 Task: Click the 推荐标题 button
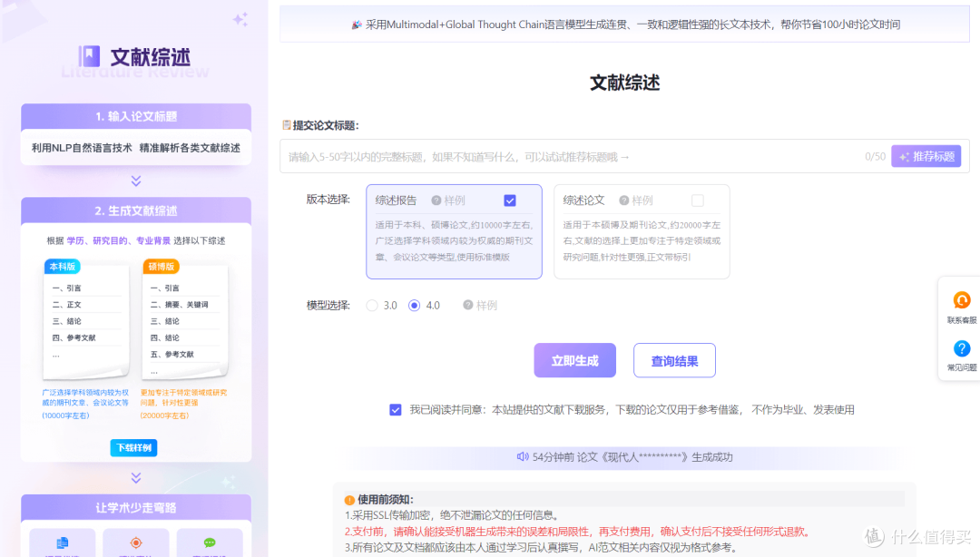926,156
